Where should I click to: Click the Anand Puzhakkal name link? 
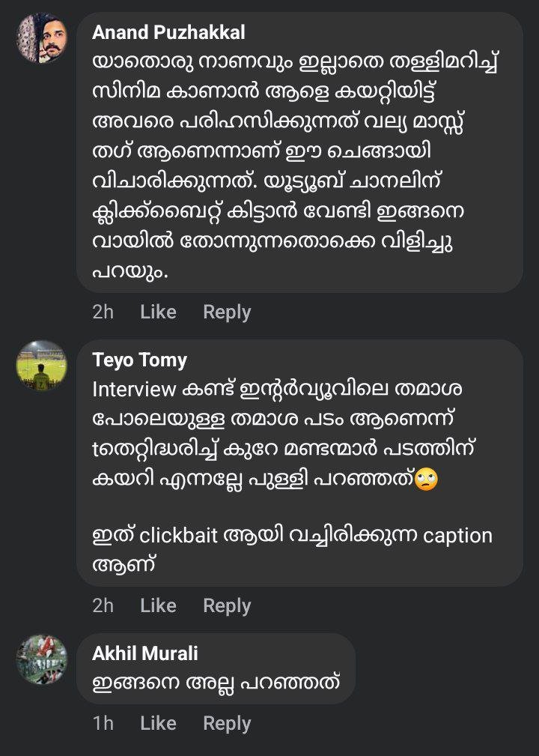(168, 33)
